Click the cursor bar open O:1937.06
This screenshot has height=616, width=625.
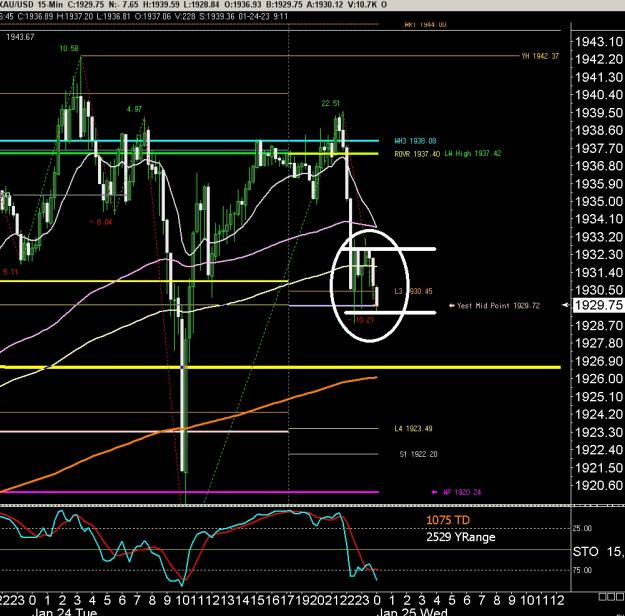(x=153, y=16)
